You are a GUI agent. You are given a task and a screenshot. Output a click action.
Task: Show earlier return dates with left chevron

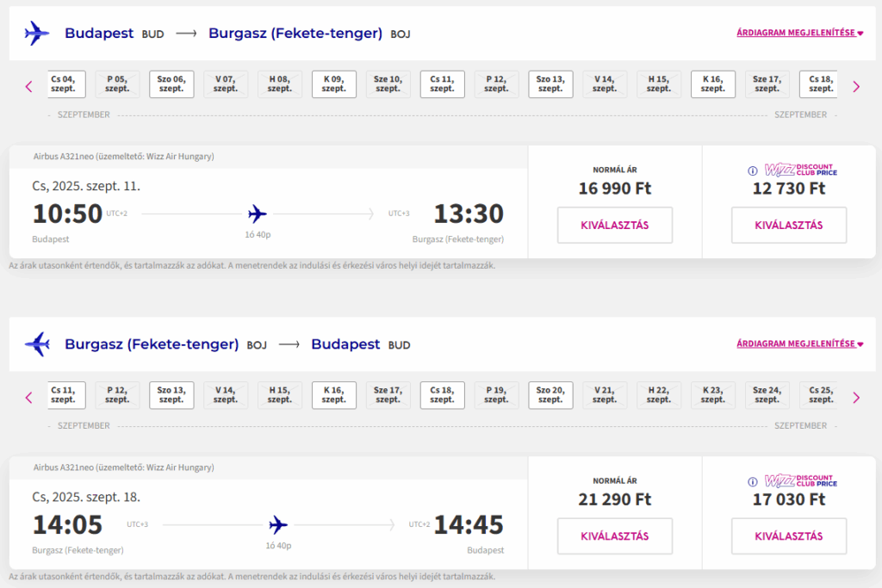[29, 398]
